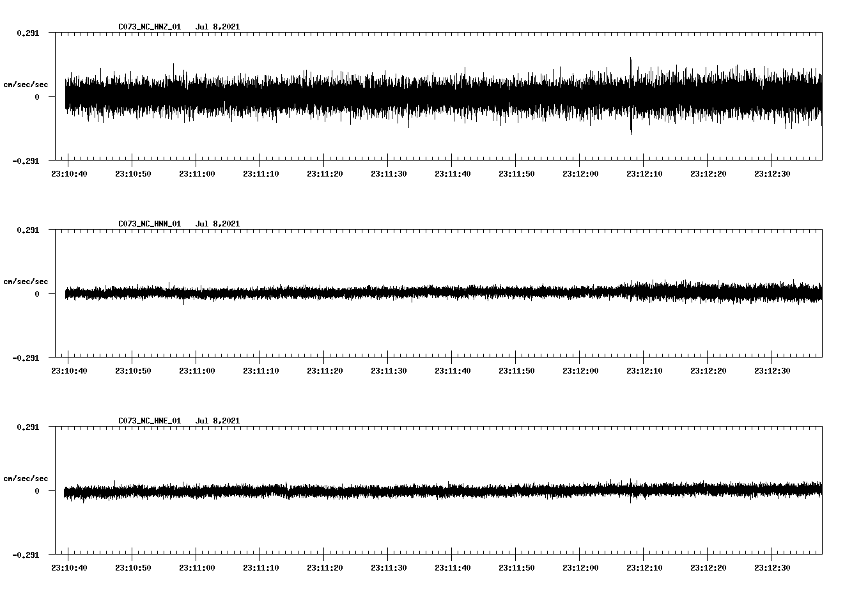The height and width of the screenshot is (591, 868).
Task: Click 23:10:40 time label under HNZ plot
Action: (68, 173)
